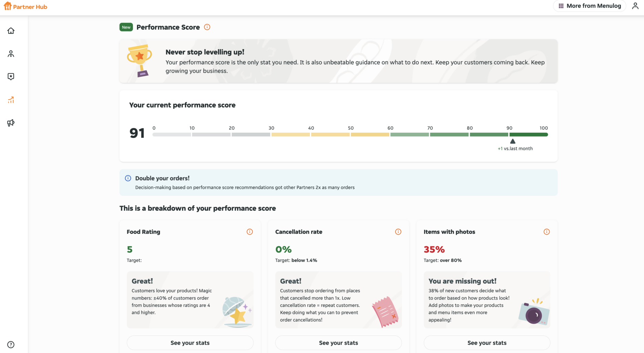The image size is (644, 353).
Task: Click the grid icon beside More from Menulog
Action: [x=561, y=6]
